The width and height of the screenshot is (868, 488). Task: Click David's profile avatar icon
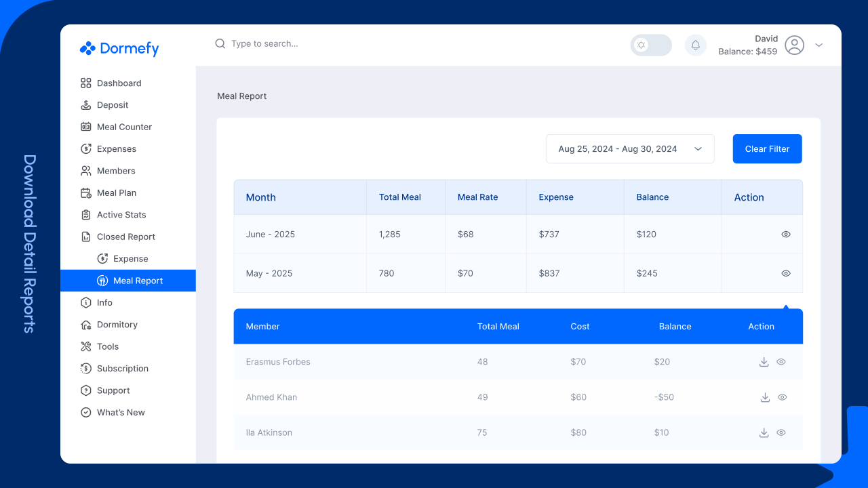(794, 45)
